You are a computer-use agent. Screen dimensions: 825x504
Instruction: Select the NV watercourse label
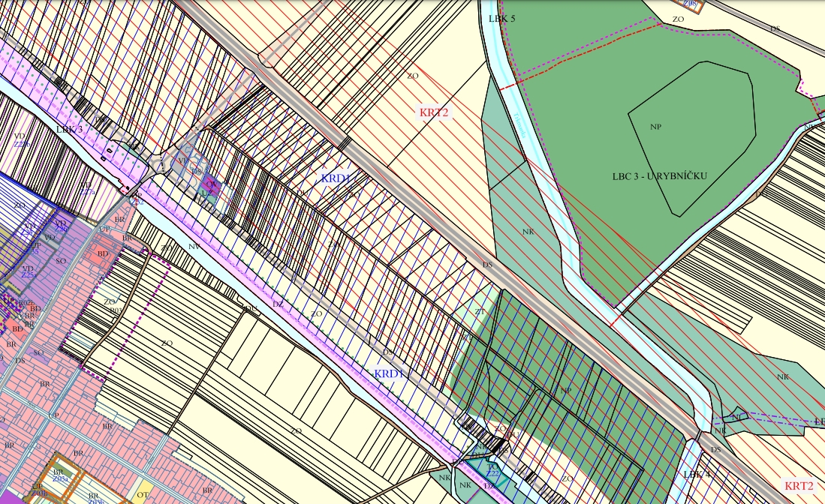[x=194, y=246]
